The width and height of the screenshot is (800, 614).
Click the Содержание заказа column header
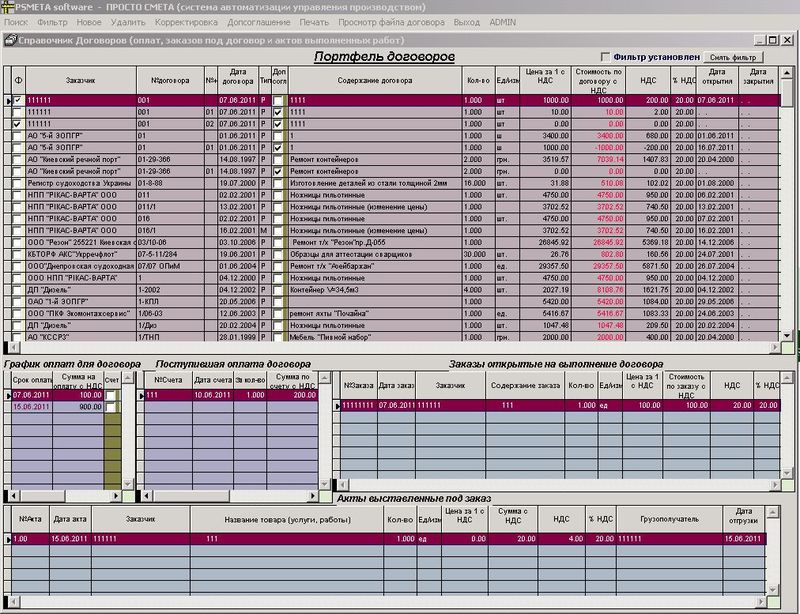[x=525, y=385]
